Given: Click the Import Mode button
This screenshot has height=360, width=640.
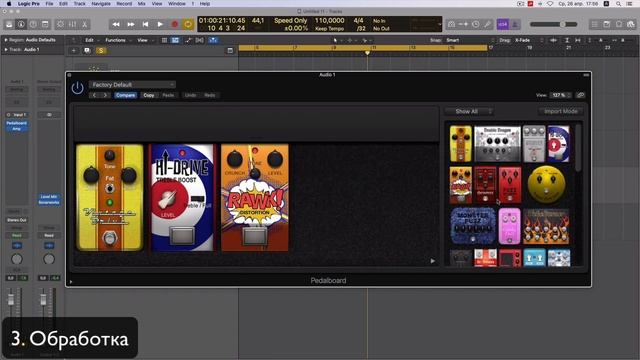Looking at the screenshot, I should click(560, 111).
